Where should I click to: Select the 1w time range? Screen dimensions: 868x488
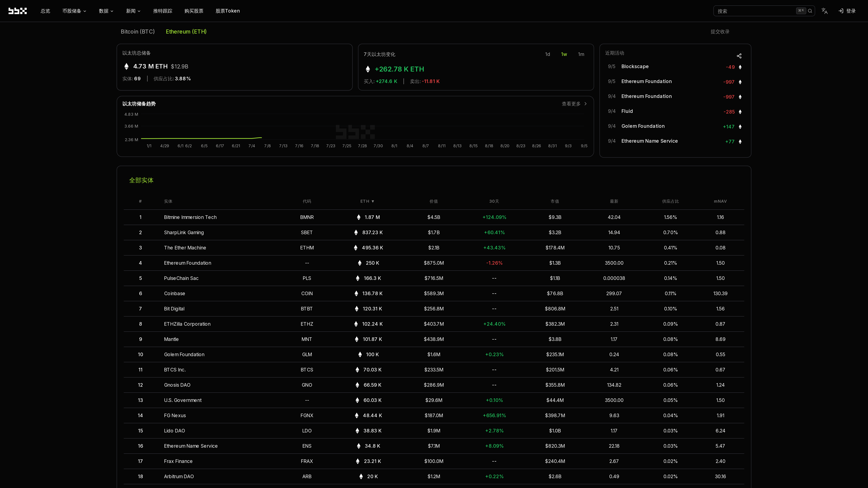(564, 54)
